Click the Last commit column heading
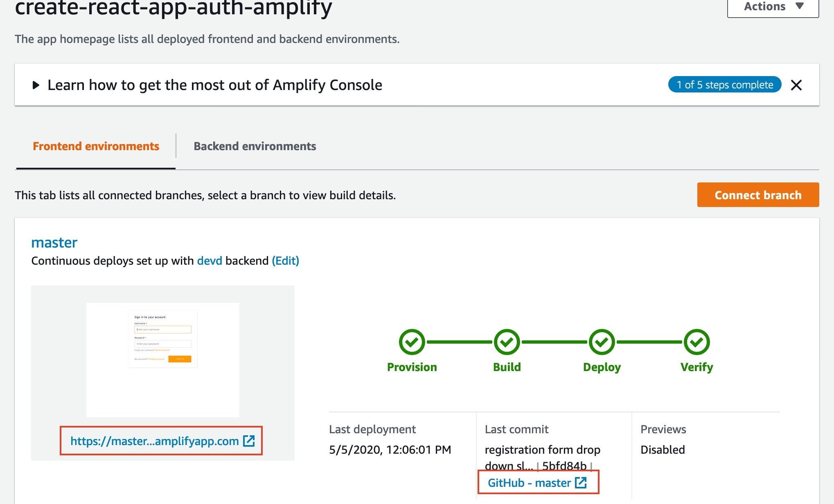The image size is (834, 504). (x=516, y=429)
